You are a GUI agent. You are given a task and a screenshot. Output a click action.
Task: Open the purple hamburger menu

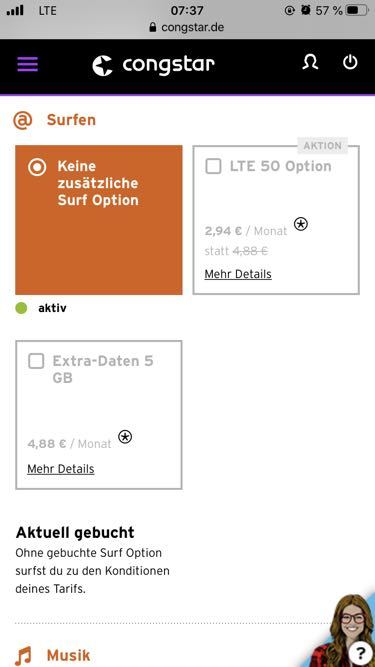(28, 64)
